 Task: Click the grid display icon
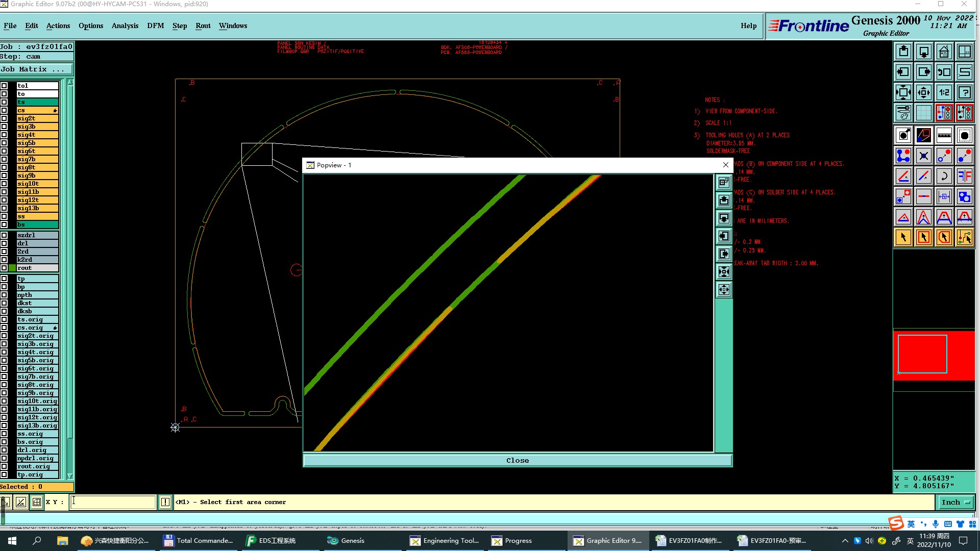point(923,113)
